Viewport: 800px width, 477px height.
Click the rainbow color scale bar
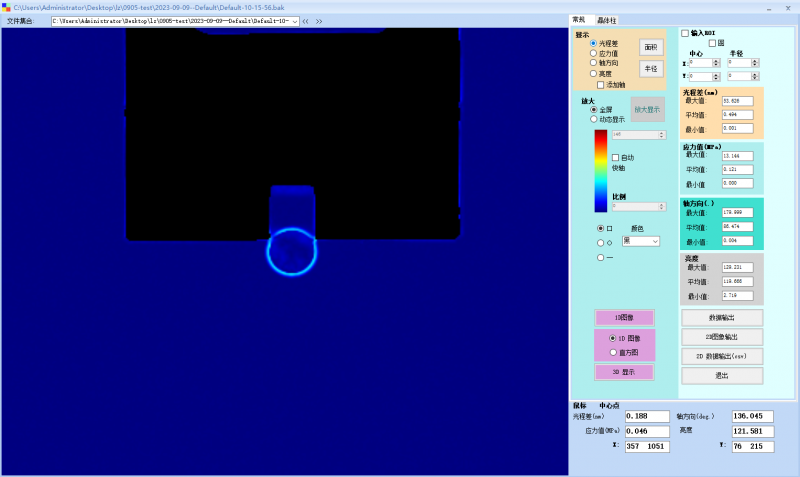601,171
